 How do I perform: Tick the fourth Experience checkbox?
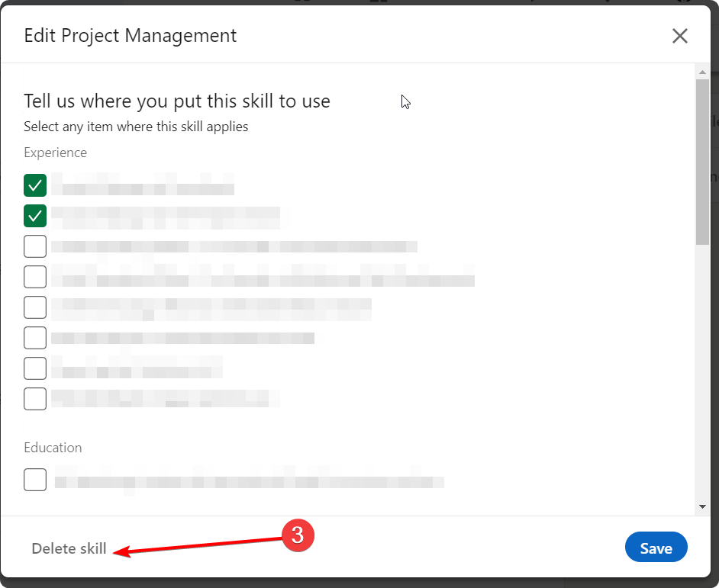coord(35,277)
